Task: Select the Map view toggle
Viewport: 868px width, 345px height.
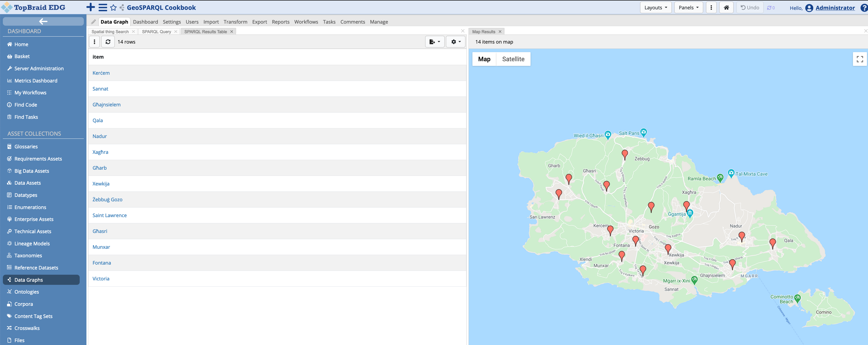Action: (x=484, y=59)
